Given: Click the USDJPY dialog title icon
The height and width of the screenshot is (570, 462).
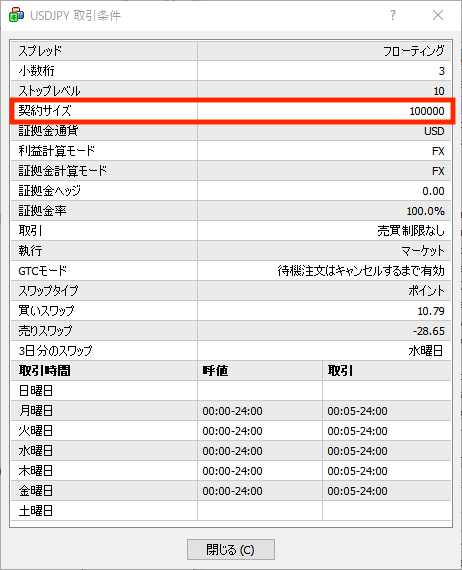Looking at the screenshot, I should pos(16,15).
